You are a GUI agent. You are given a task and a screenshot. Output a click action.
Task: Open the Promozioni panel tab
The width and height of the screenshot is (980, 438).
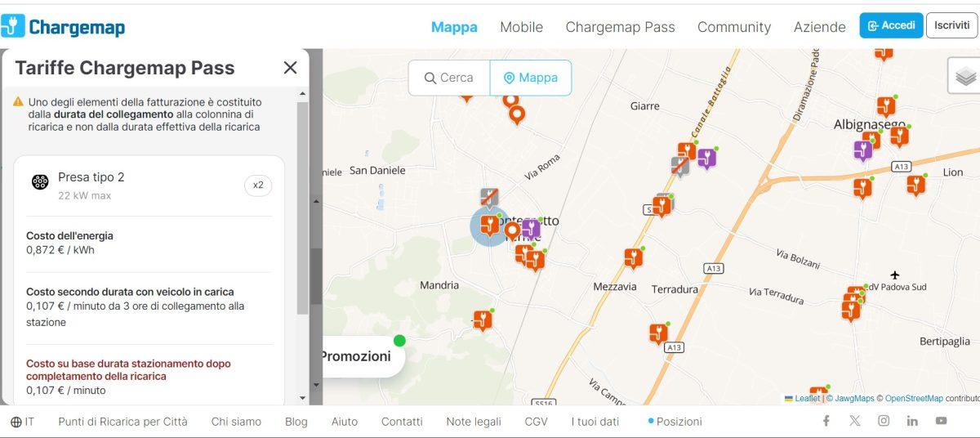click(356, 356)
